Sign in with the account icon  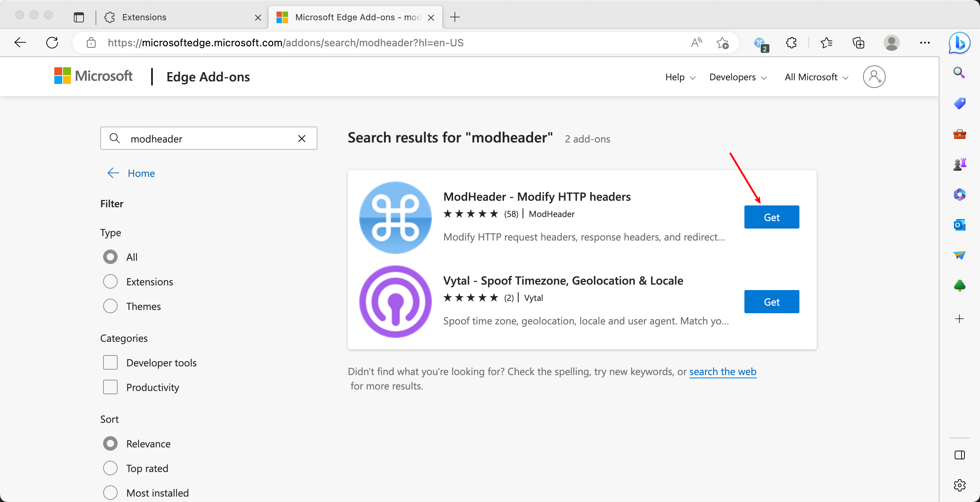[x=874, y=77]
